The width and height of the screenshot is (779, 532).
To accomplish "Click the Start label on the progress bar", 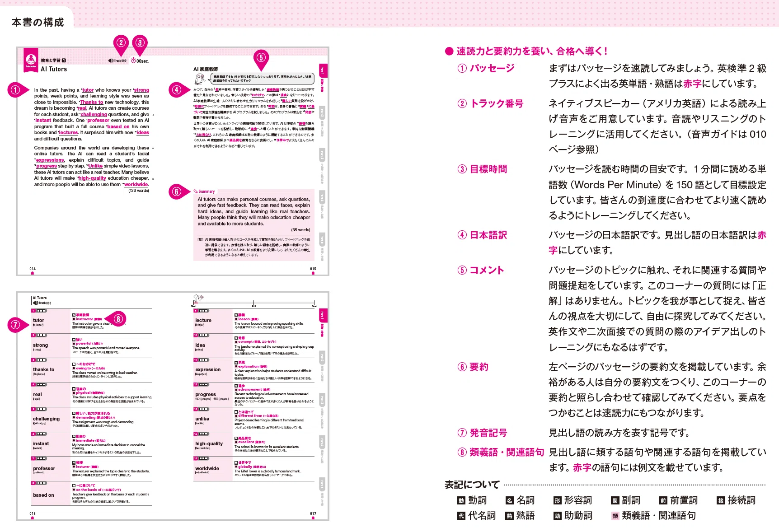I will (x=194, y=306).
